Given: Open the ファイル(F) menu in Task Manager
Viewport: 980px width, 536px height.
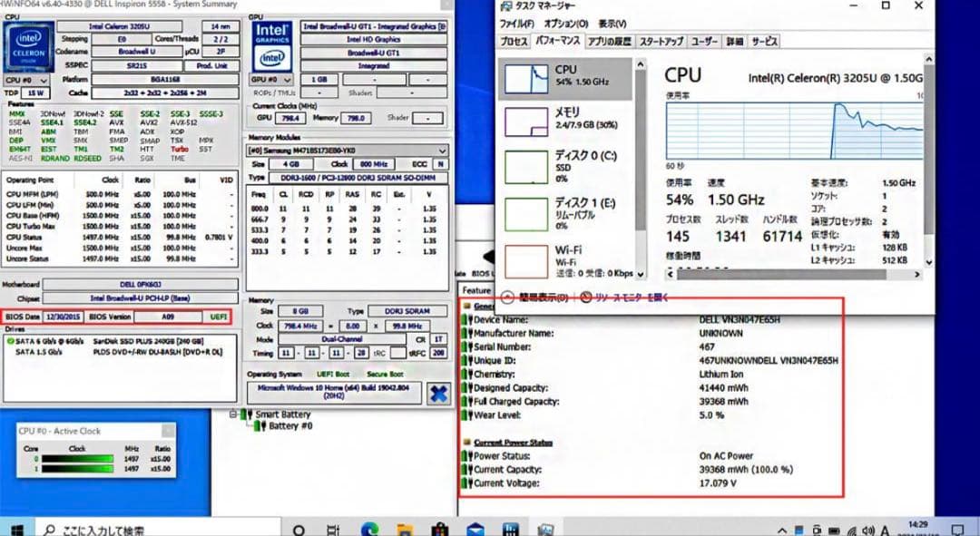Looking at the screenshot, I should 516,24.
